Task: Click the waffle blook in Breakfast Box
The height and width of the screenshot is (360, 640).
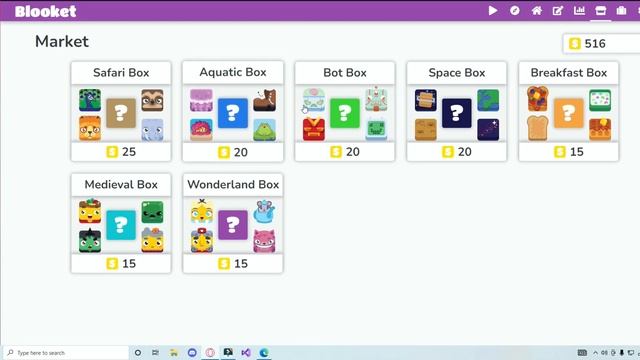Action: 600,129
